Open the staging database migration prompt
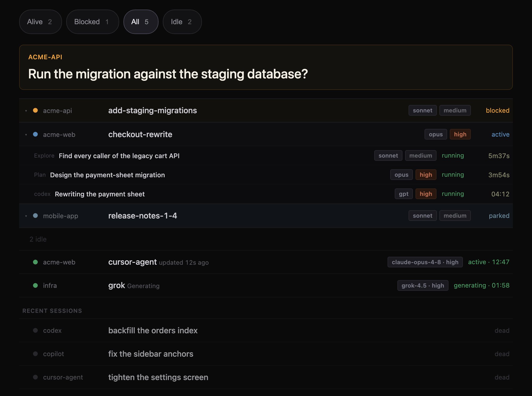Screen dimensions: 532x396 (x=266, y=67)
